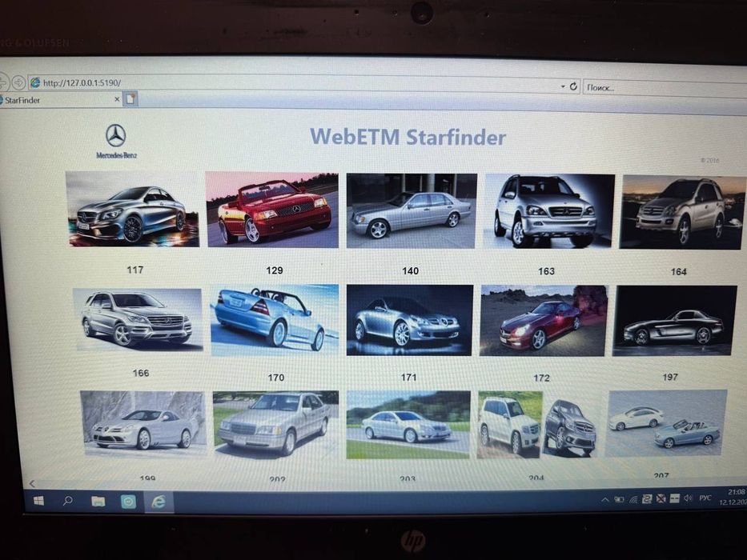This screenshot has height=560, width=747.
Task: Click the 172 label text
Action: coord(542,378)
